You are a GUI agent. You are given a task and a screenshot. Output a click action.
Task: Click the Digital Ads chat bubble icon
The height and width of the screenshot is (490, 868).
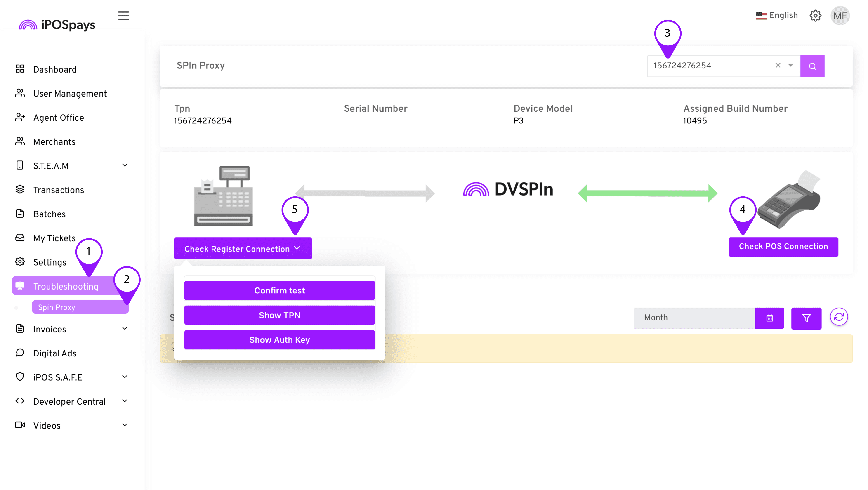(x=20, y=353)
